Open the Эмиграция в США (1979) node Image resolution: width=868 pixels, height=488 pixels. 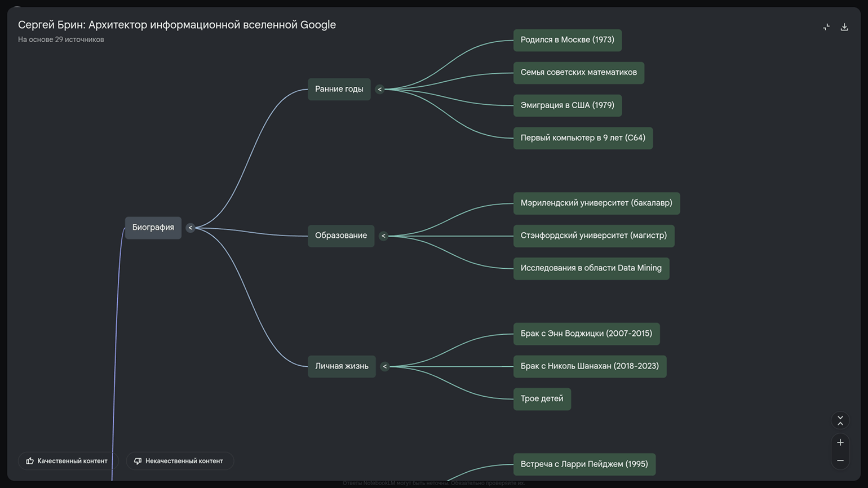pos(567,105)
